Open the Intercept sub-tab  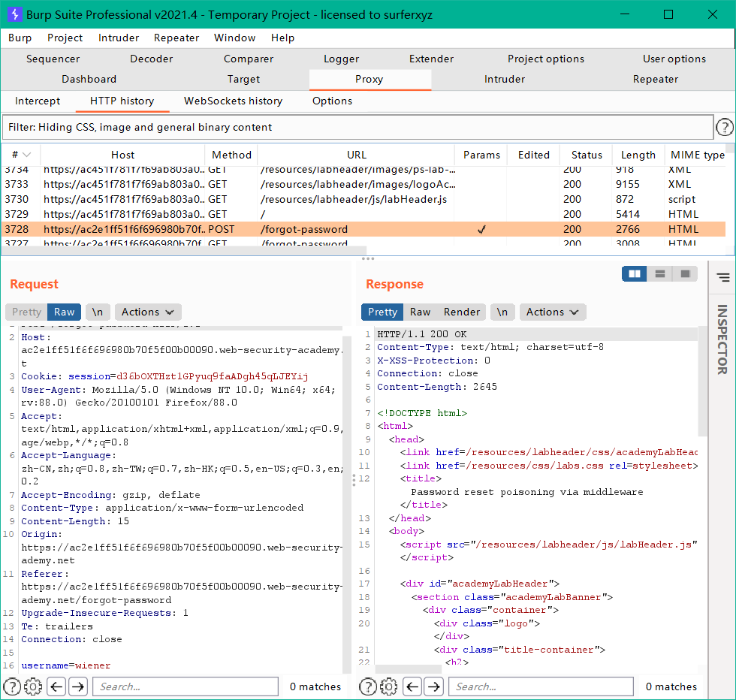(38, 101)
